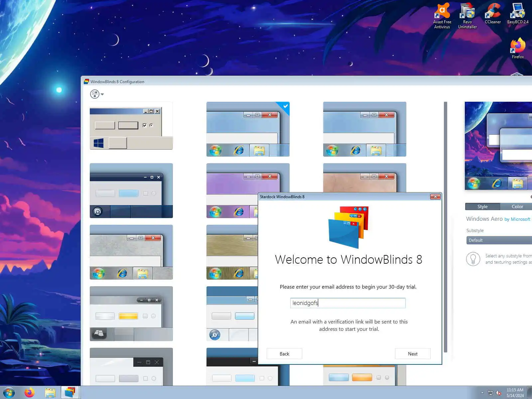Click the large Windows Aero desktop preview
532x399 pixels.
point(498,146)
